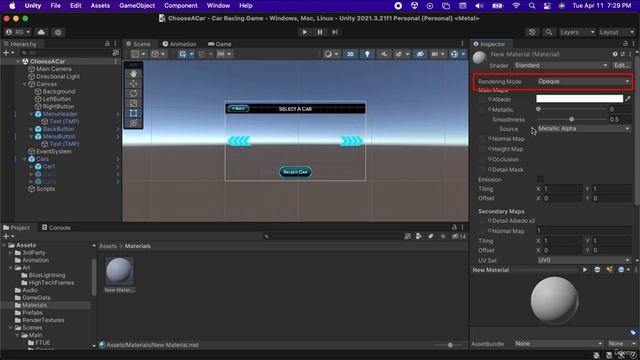Viewport: 640px width, 360px height.
Task: Click the shader Edit button
Action: point(621,65)
